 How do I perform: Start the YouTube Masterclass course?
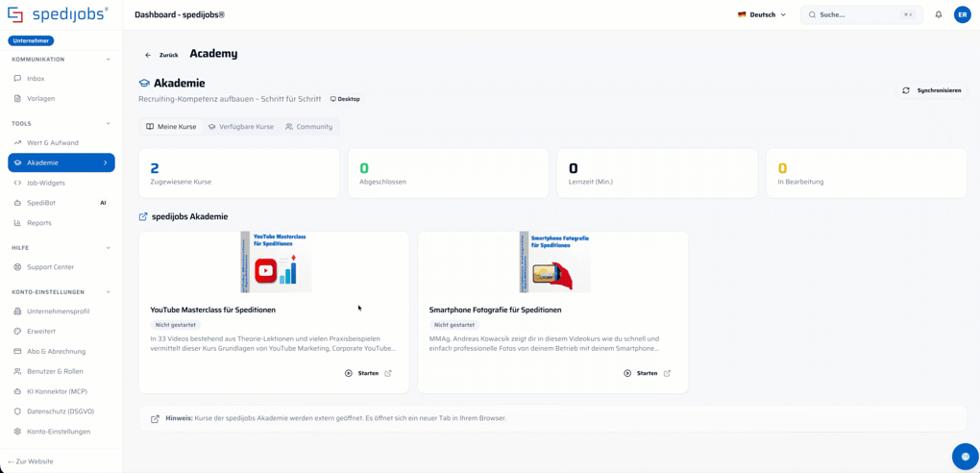[362, 373]
